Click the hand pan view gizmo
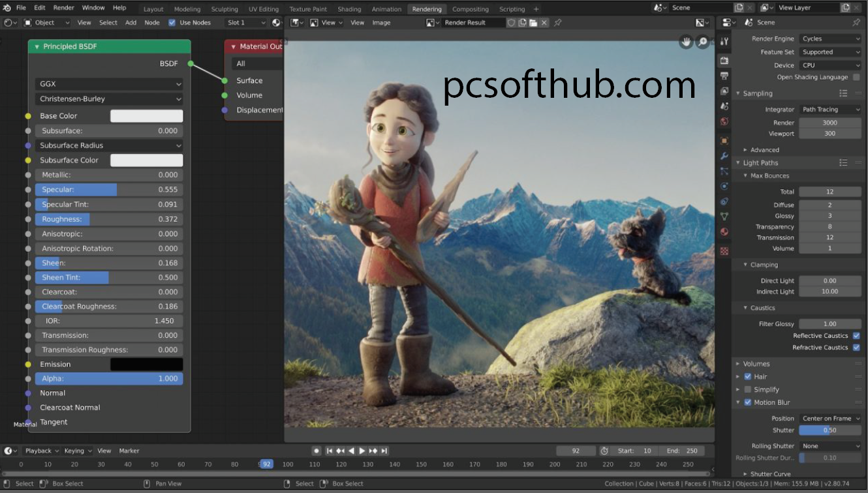The width and height of the screenshot is (868, 493). (x=686, y=42)
